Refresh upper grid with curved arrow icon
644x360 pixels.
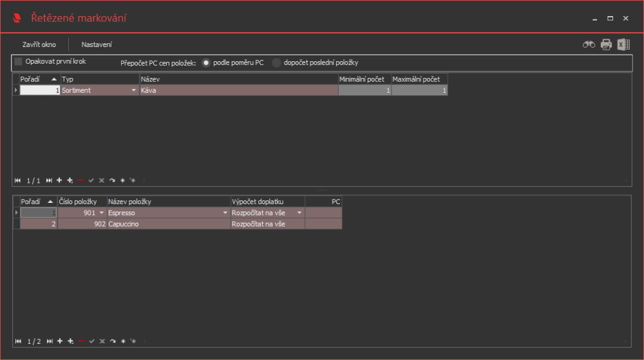click(x=112, y=180)
